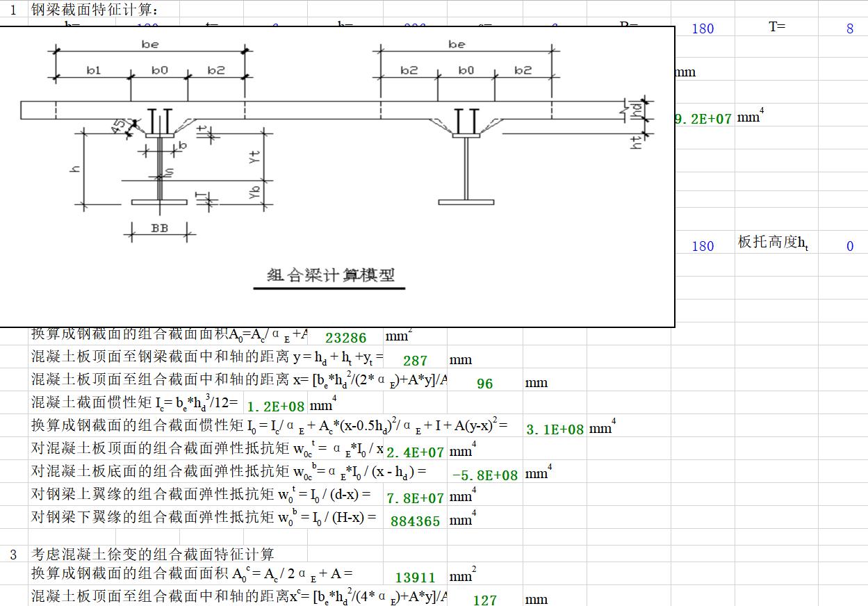Click the mm4 unit beside -5.8E+08
868x606 pixels.
(539, 473)
